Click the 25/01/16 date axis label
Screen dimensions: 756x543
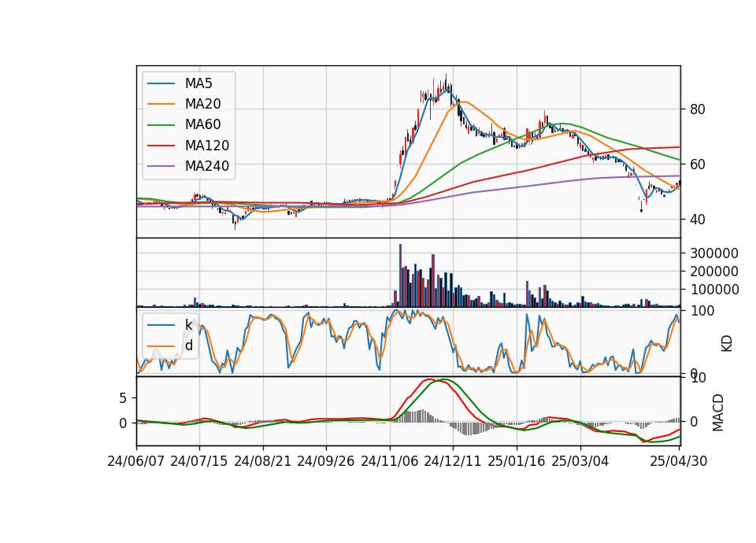(x=517, y=461)
